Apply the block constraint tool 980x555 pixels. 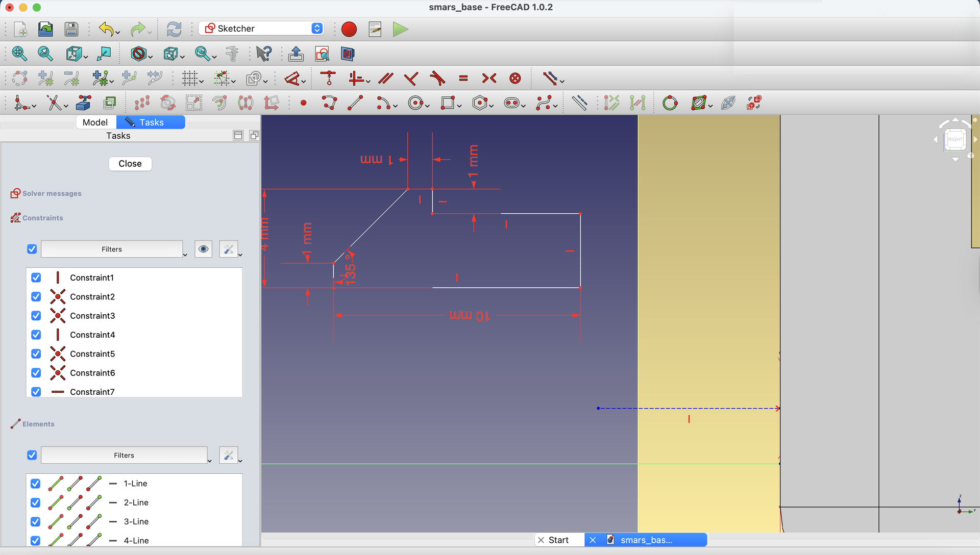[516, 78]
